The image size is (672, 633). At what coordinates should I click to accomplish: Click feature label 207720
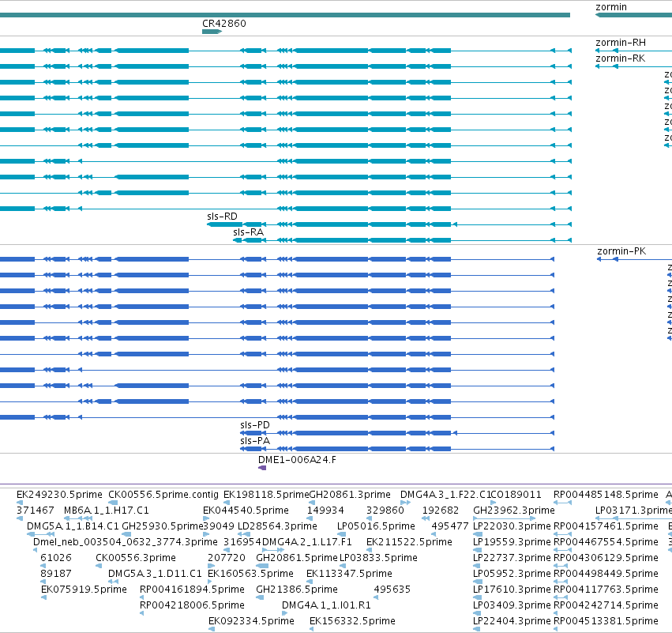click(x=227, y=557)
